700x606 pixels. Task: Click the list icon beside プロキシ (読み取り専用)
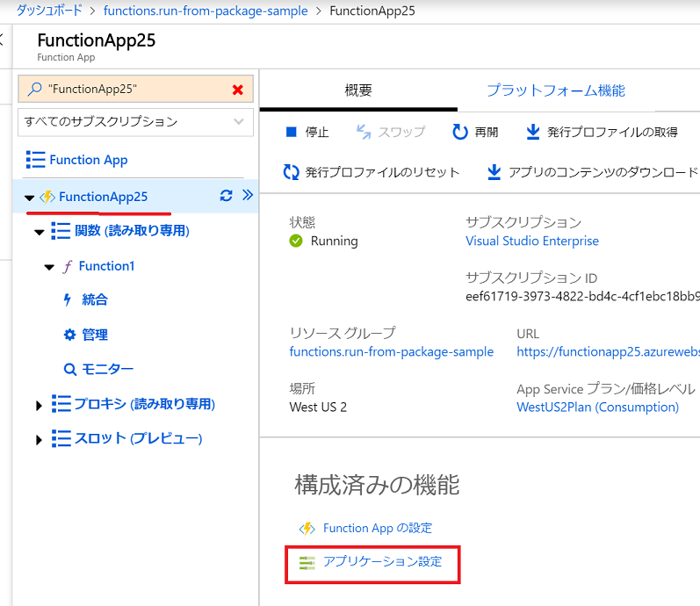(x=61, y=404)
